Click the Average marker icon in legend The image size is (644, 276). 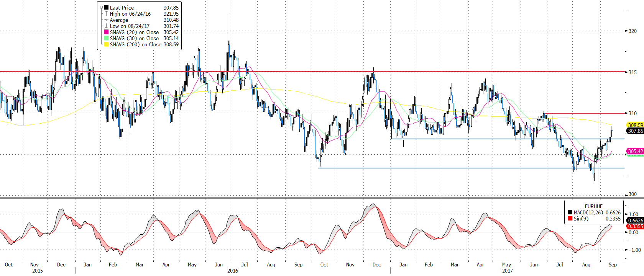point(106,20)
